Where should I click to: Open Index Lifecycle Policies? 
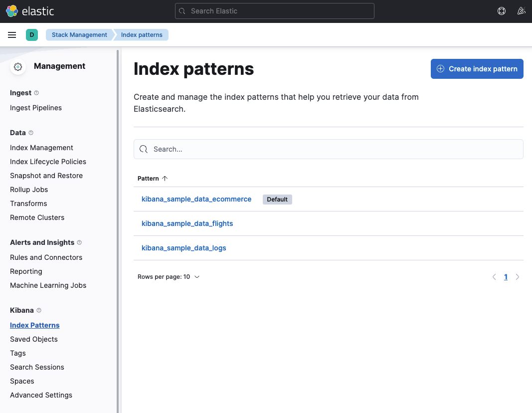pos(48,162)
